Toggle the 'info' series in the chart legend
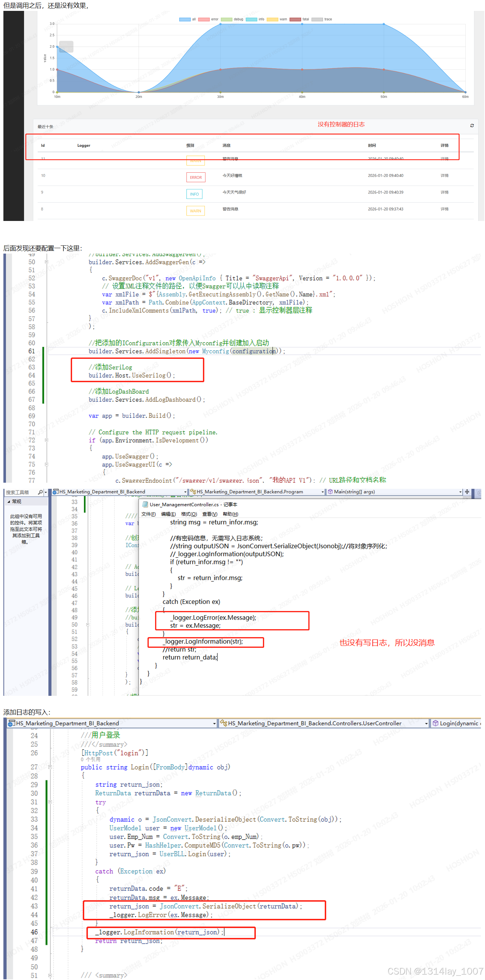Viewport: 485px width, 980px height. [255, 19]
